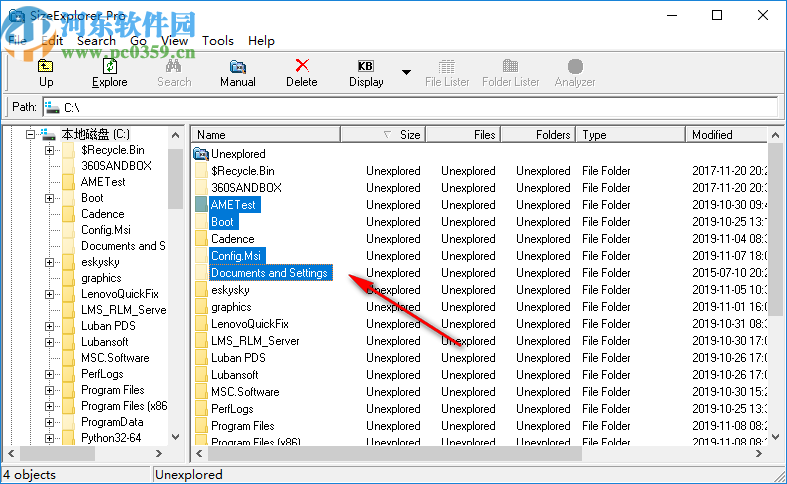Click the eskysky folder icon in list
This screenshot has height=484, width=787.
click(x=201, y=290)
